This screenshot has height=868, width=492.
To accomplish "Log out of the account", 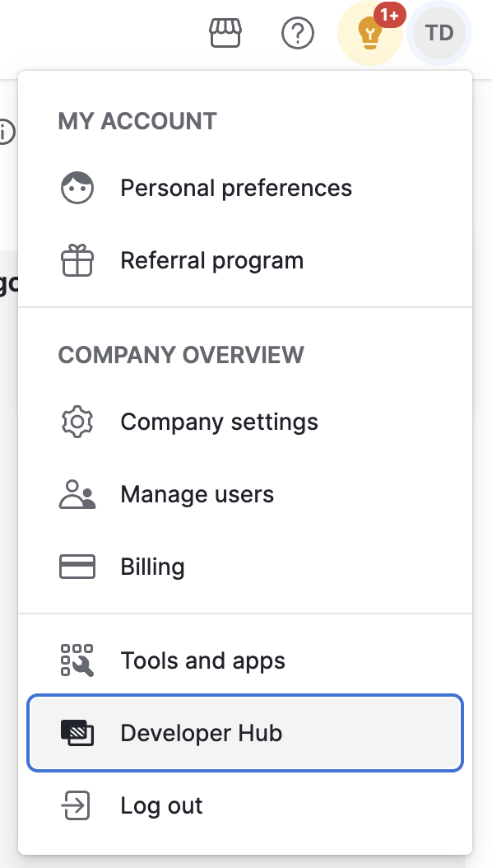I will click(x=161, y=805).
